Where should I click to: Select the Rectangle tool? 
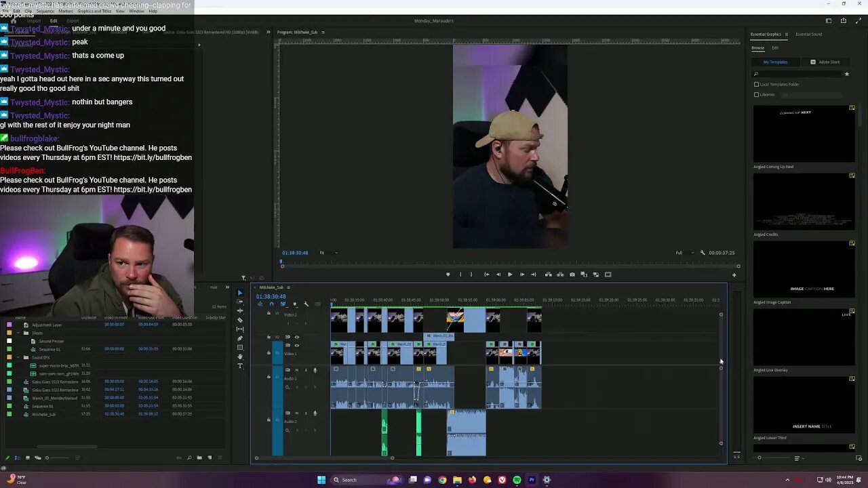pyautogui.click(x=239, y=348)
